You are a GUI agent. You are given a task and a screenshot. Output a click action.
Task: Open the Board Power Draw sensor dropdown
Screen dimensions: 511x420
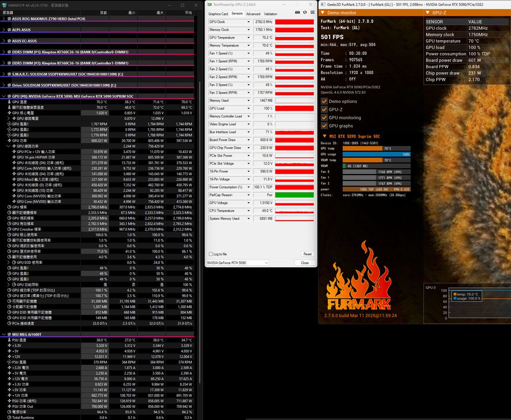[x=249, y=140]
